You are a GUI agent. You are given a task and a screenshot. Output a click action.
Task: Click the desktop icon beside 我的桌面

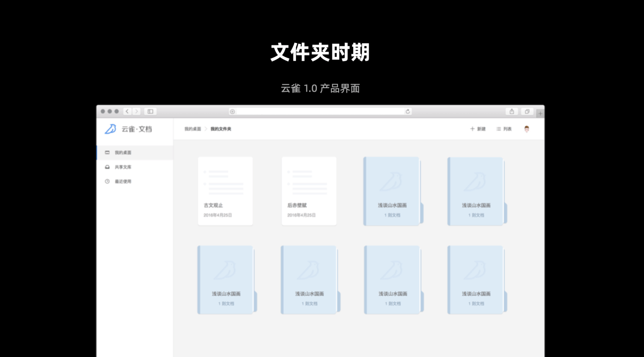[x=107, y=153]
